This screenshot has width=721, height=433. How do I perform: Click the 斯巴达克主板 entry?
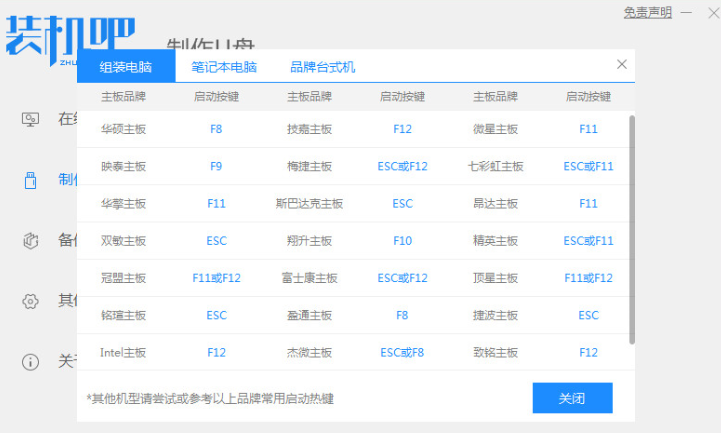[x=309, y=203]
